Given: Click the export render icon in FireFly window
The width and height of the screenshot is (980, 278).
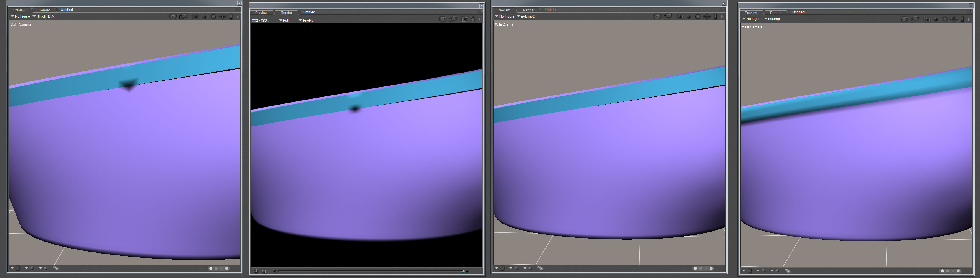Looking at the screenshot, I should 464,19.
